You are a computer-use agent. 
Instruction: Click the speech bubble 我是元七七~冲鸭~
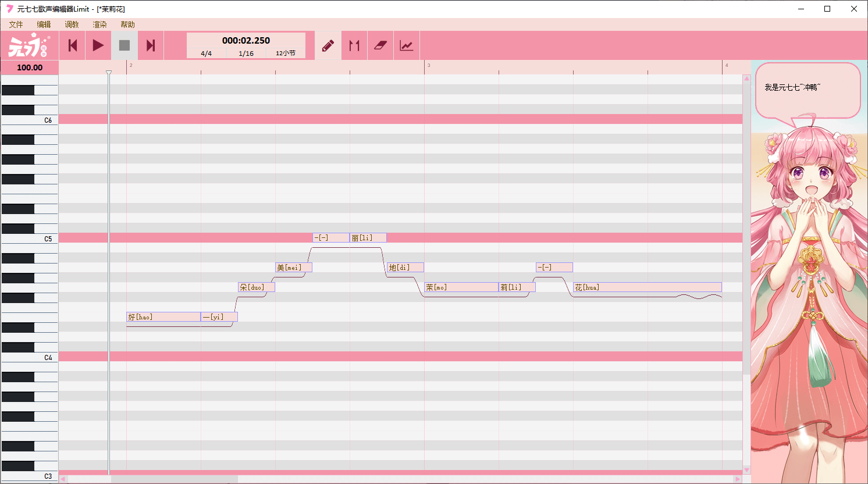pyautogui.click(x=807, y=92)
